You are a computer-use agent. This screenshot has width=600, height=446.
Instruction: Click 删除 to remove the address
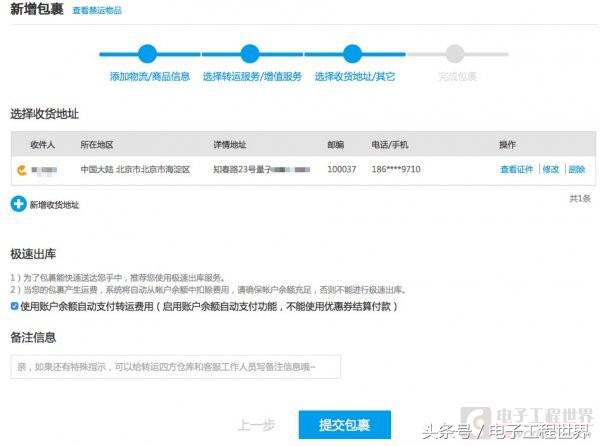pyautogui.click(x=576, y=170)
